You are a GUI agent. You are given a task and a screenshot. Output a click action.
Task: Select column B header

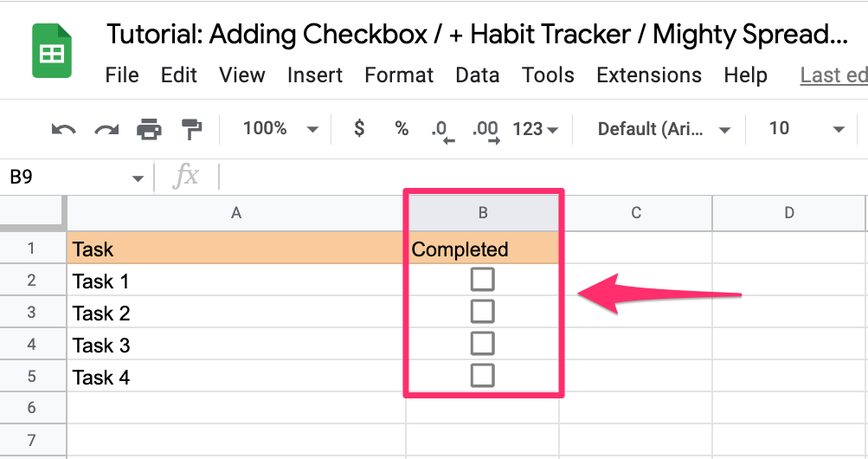483,213
